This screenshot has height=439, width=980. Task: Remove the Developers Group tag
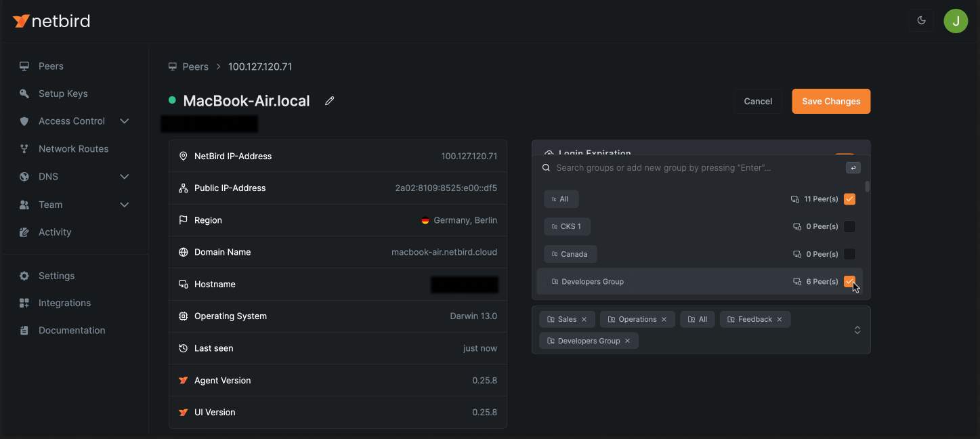click(627, 341)
